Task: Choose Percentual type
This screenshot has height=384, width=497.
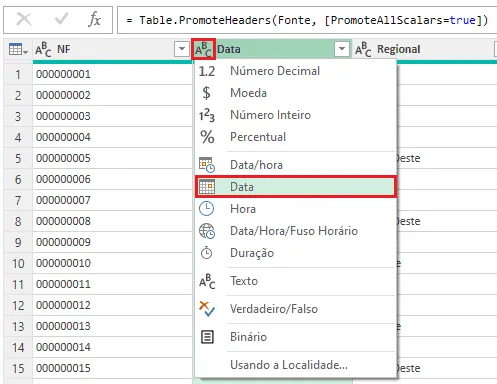Action: tap(296, 137)
